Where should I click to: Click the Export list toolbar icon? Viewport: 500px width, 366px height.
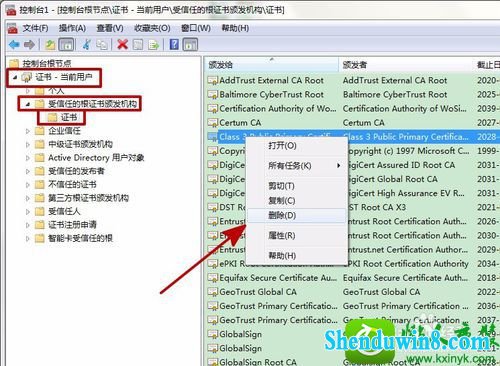point(153,44)
